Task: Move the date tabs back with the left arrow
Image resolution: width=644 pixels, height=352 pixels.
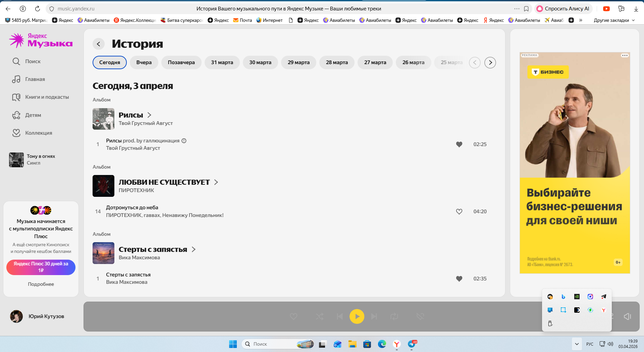Action: coord(475,62)
